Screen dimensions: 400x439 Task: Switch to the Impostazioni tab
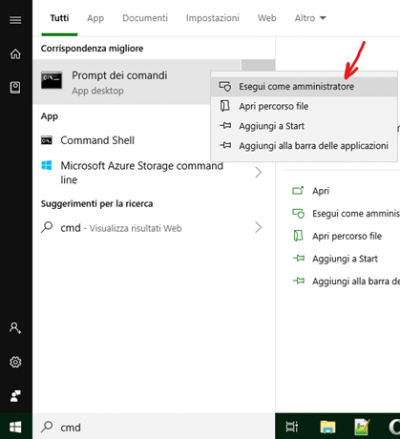pos(213,18)
